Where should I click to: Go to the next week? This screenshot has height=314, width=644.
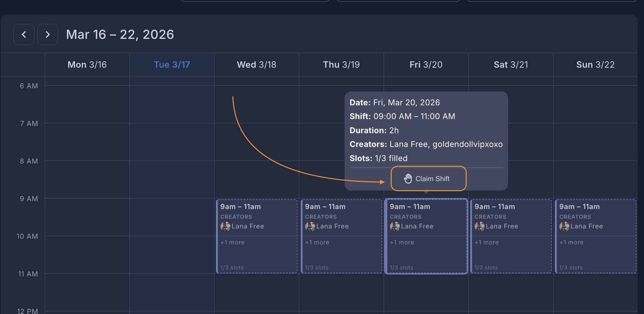[x=48, y=34]
